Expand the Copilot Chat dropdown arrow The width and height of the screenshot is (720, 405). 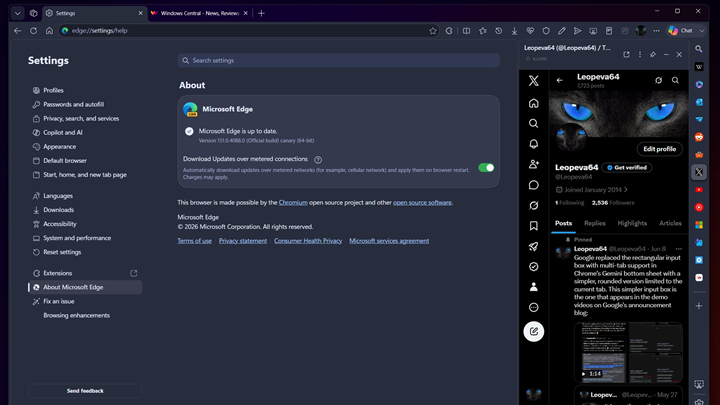[x=702, y=31]
